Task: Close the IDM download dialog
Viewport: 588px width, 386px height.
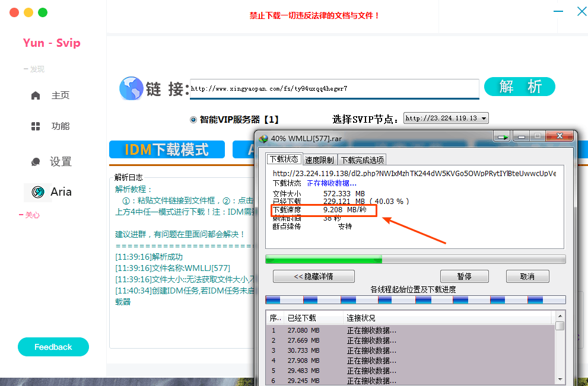Action: point(560,136)
